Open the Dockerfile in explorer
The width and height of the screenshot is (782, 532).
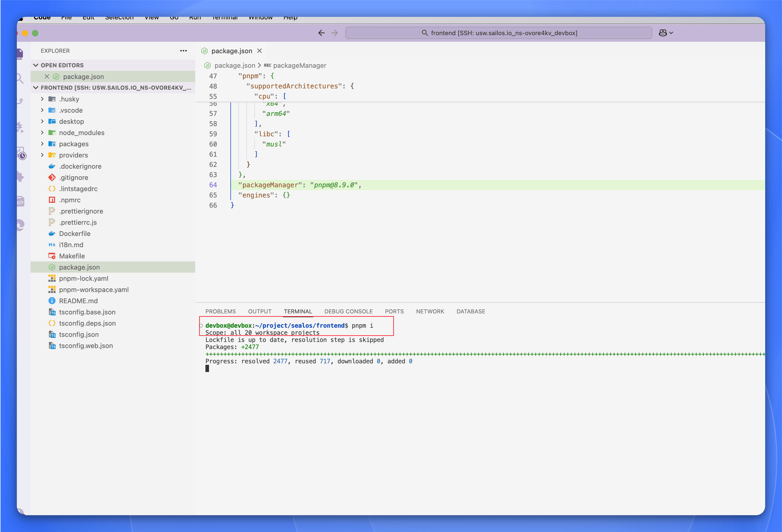75,234
